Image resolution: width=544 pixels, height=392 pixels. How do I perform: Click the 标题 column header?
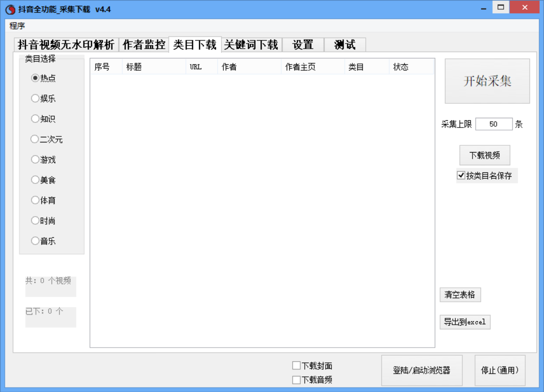click(x=154, y=67)
